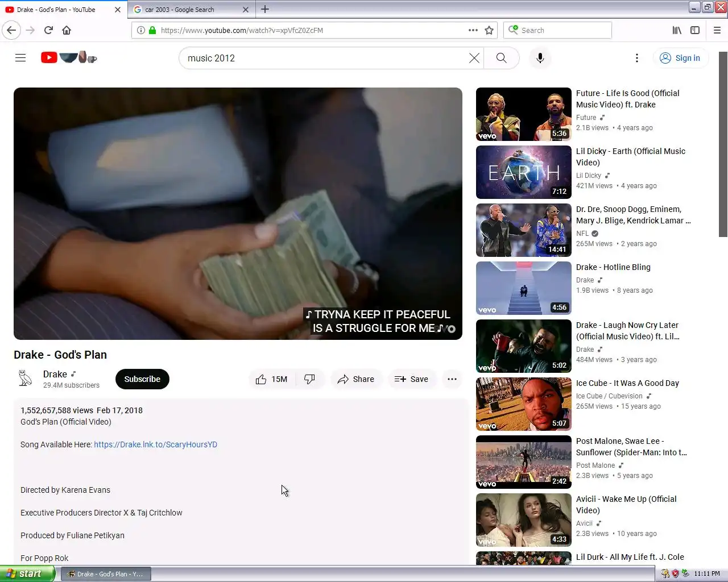
Task: Open the Firefox application menu
Action: tap(717, 30)
